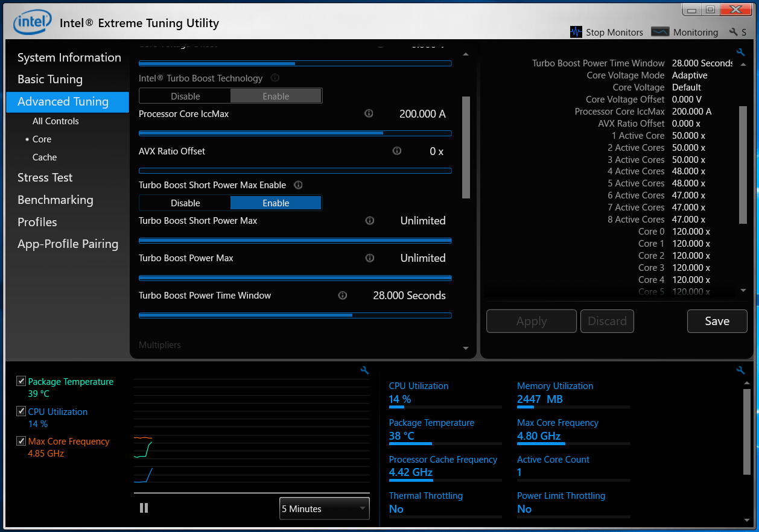Viewport: 759px width, 532px height.
Task: Select All Controls sub-item
Action: point(56,121)
